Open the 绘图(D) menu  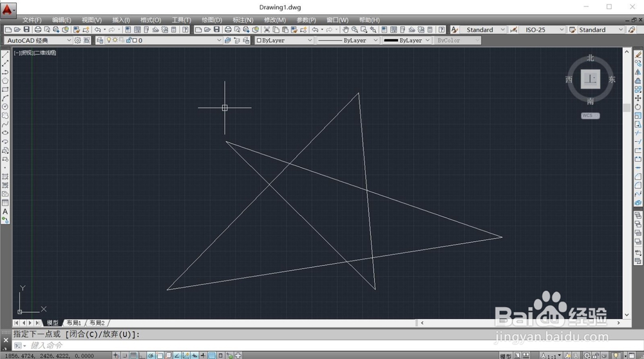pos(211,20)
